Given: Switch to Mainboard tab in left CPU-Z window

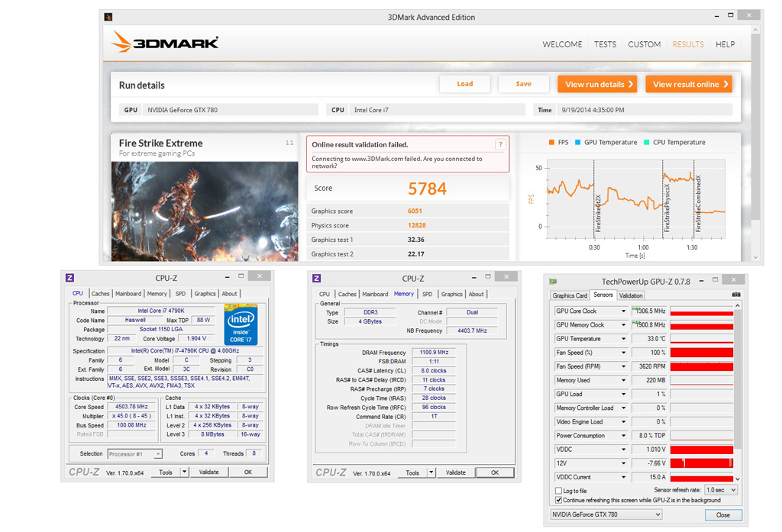Looking at the screenshot, I should 128,294.
